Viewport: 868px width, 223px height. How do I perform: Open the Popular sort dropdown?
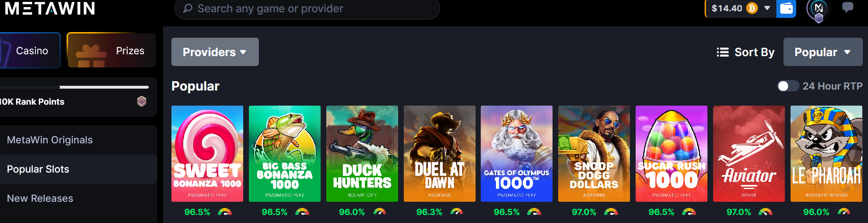pyautogui.click(x=823, y=52)
